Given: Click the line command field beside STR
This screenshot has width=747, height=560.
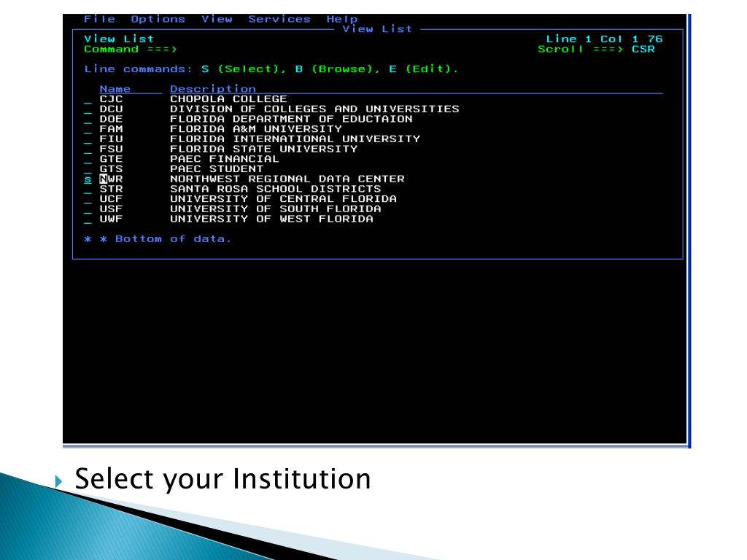Looking at the screenshot, I should 88,190.
